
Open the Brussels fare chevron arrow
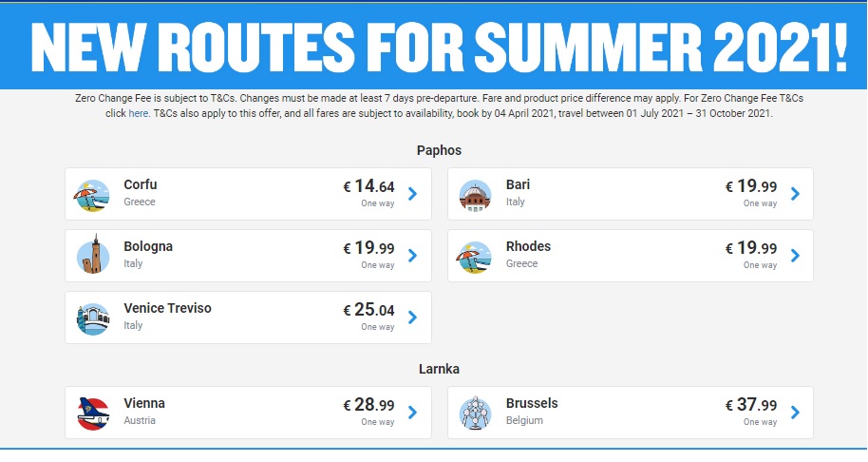pyautogui.click(x=795, y=413)
